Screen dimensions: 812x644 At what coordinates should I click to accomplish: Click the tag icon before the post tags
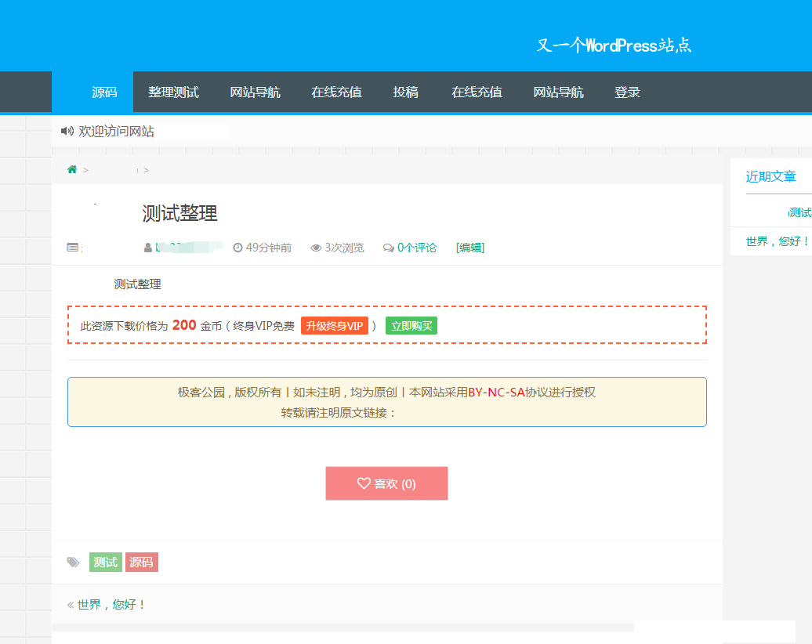click(x=73, y=562)
